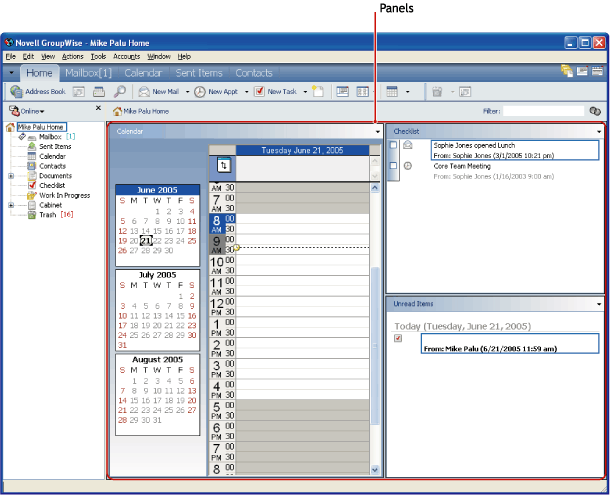The width and height of the screenshot is (610, 495).
Task: Create a New Task
Action: [x=275, y=92]
